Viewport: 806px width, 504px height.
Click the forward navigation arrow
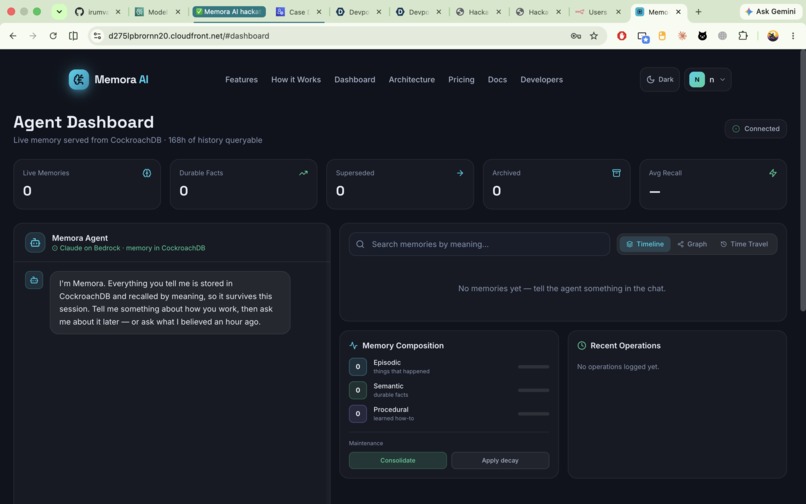click(33, 36)
